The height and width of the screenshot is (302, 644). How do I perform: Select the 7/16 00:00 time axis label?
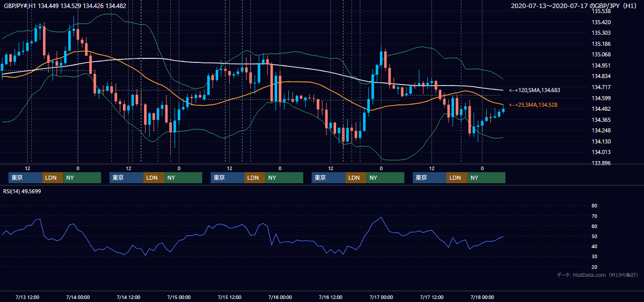[x=280, y=297]
